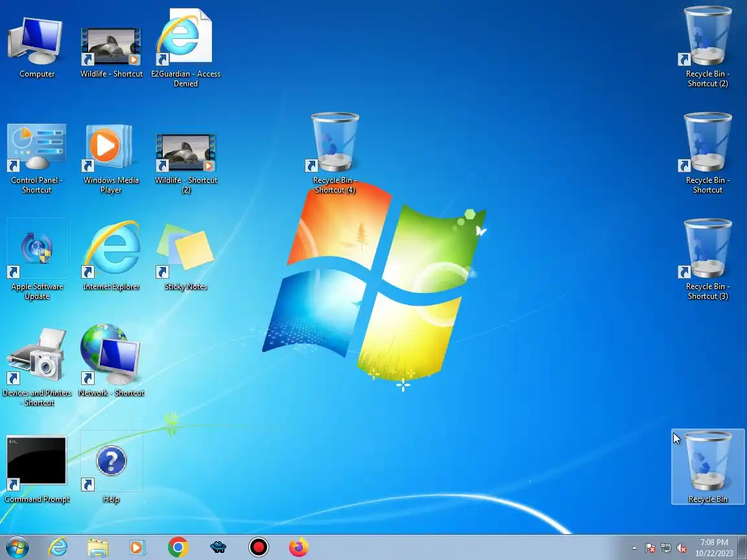Open the clock showing 7:08 PM

pos(714,548)
